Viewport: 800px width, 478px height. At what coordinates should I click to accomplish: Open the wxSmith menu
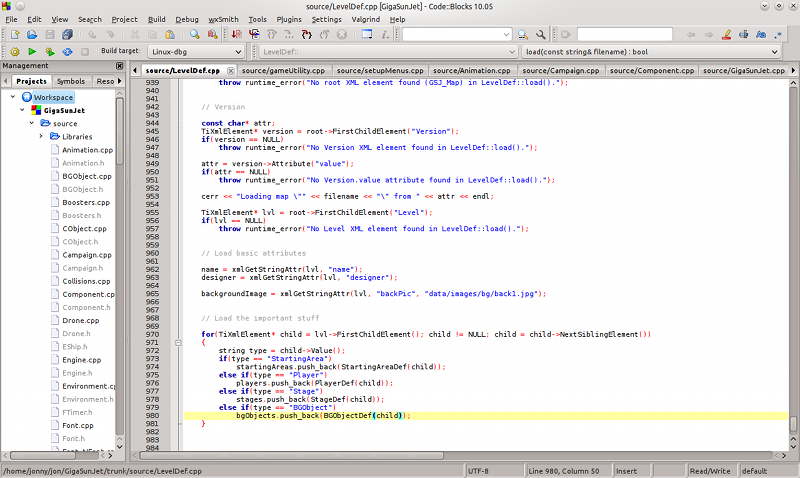223,19
